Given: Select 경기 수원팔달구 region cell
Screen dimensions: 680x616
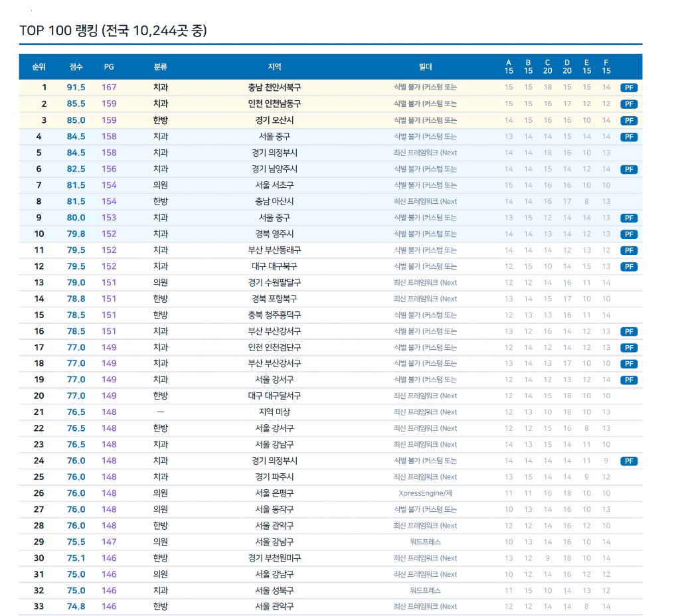Looking at the screenshot, I should 274,282.
